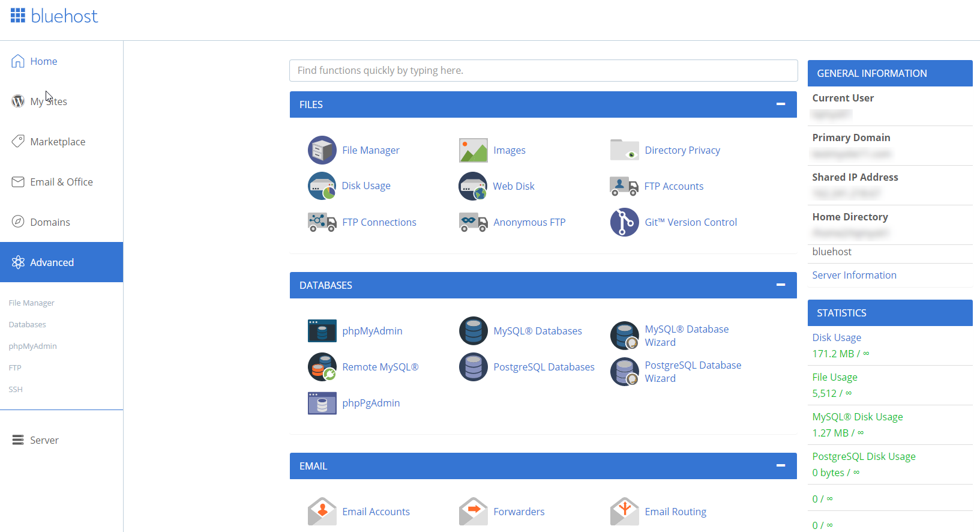Collapse the EMAIL section
The width and height of the screenshot is (980, 532).
[x=781, y=465]
